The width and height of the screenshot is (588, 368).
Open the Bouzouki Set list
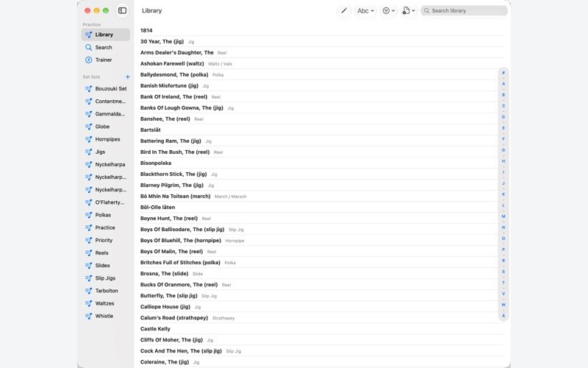click(106, 88)
